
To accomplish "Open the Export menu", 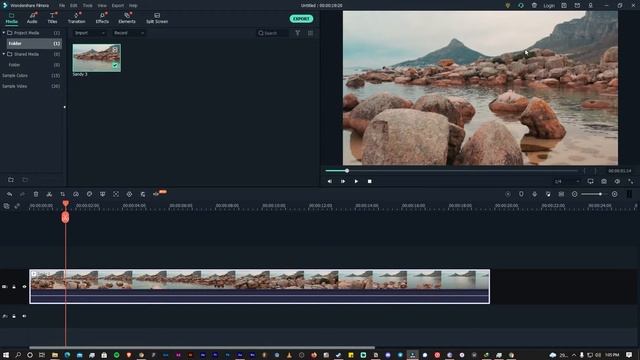I will pos(118,6).
